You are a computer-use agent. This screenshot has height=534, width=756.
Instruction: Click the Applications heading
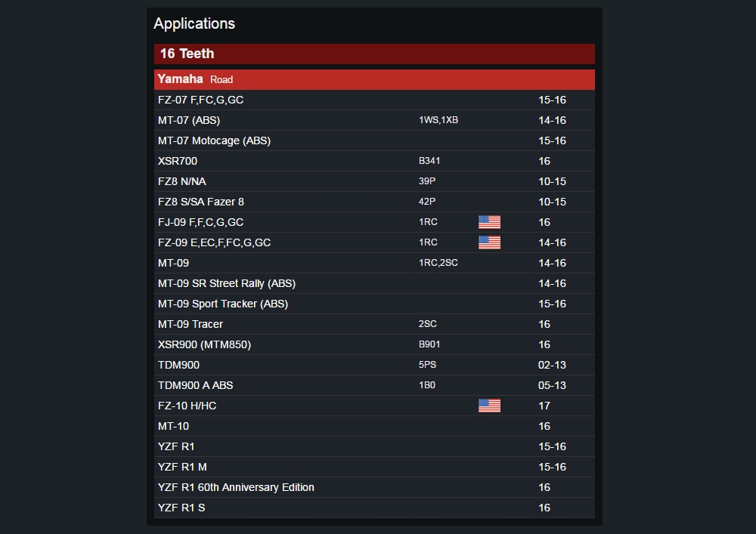click(x=194, y=23)
